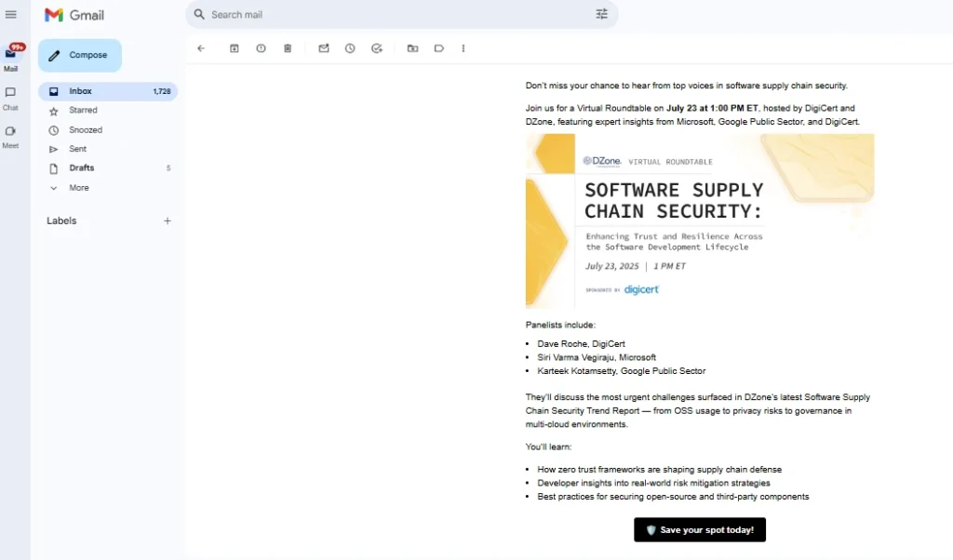Create new label with plus icon

pos(168,221)
